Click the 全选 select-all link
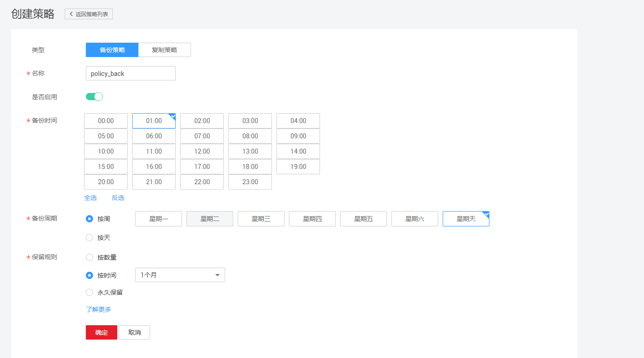The height and width of the screenshot is (358, 644). (90, 198)
